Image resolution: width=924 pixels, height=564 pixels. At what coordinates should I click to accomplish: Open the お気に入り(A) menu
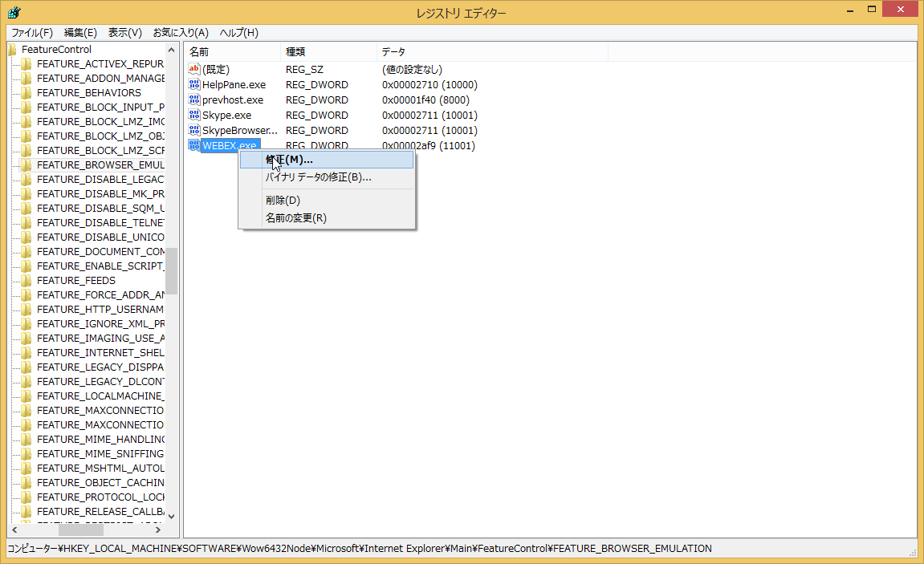(x=181, y=32)
